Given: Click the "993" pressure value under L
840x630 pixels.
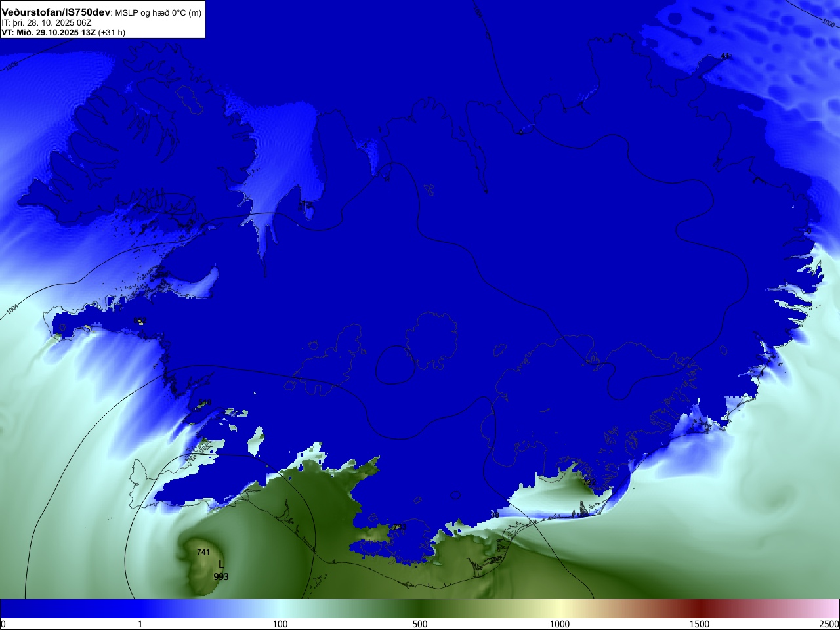Looking at the screenshot, I should [221, 577].
